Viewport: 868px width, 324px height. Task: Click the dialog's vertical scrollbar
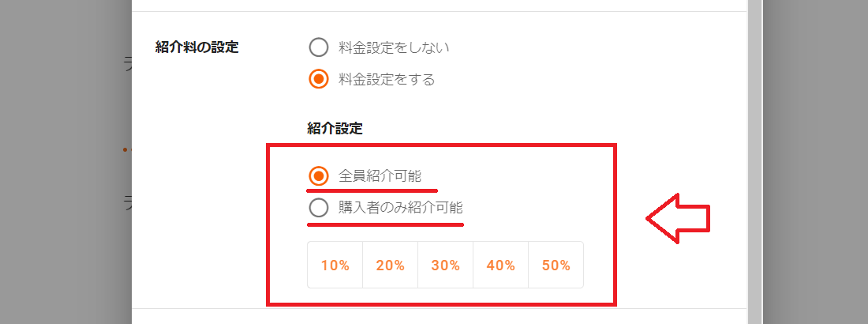tap(754, 158)
